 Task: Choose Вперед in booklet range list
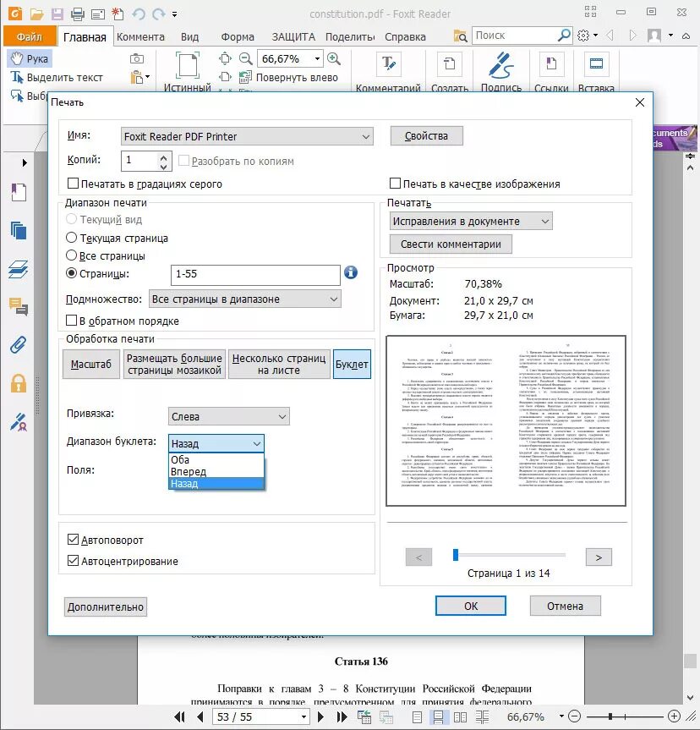216,472
